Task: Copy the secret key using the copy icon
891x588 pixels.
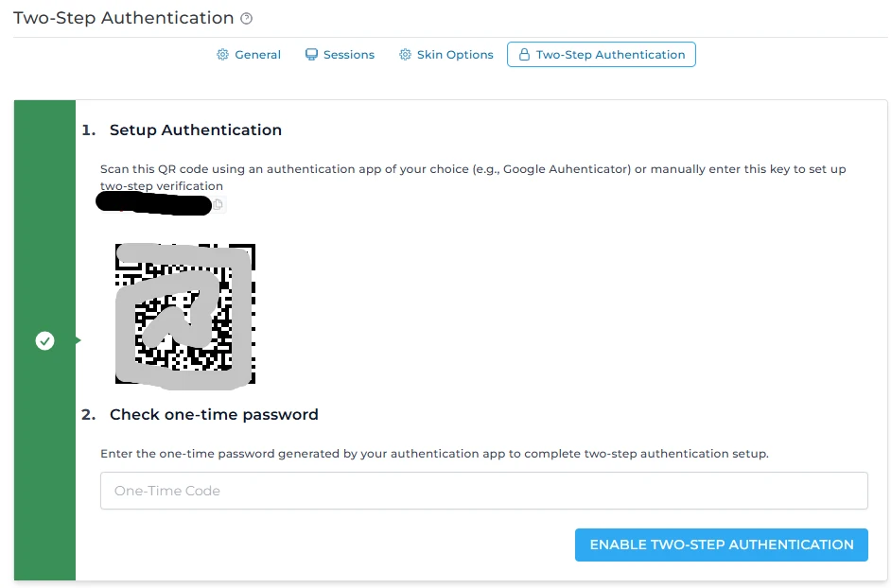Action: pos(218,204)
